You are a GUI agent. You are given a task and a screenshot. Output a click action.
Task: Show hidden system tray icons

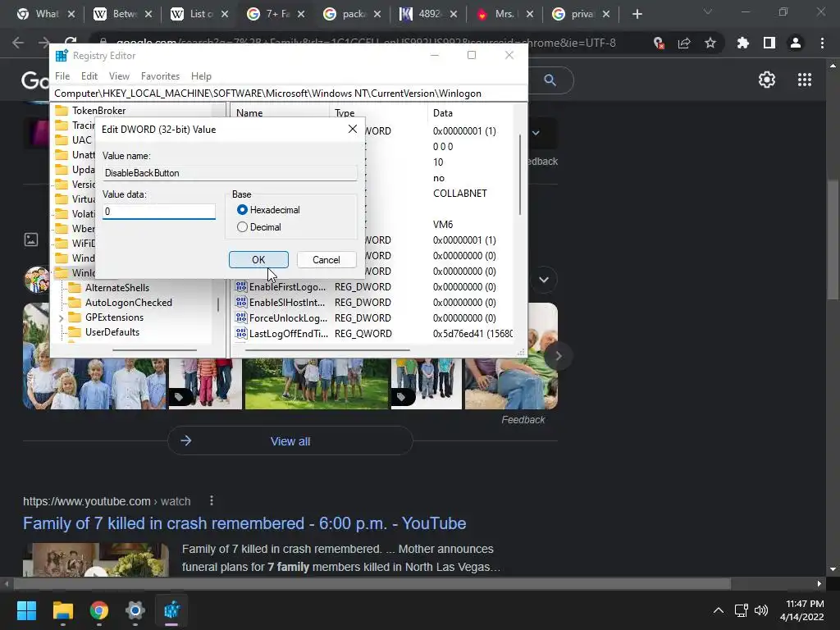[x=719, y=610]
